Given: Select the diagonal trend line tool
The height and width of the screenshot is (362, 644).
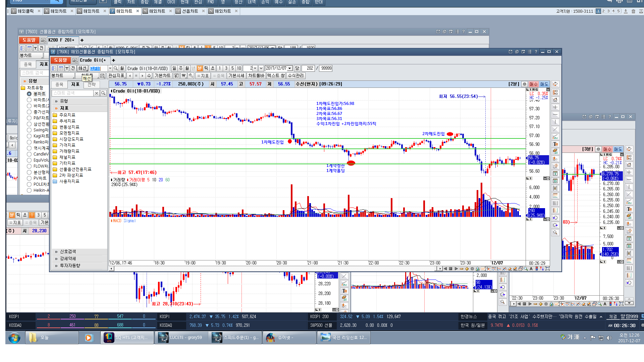Looking at the screenshot, I should point(555,129).
